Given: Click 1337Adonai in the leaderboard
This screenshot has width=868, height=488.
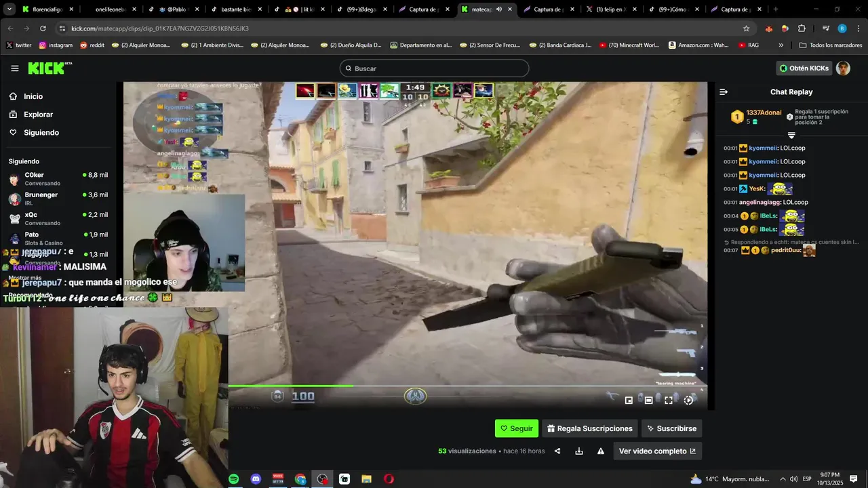Looking at the screenshot, I should coord(764,113).
